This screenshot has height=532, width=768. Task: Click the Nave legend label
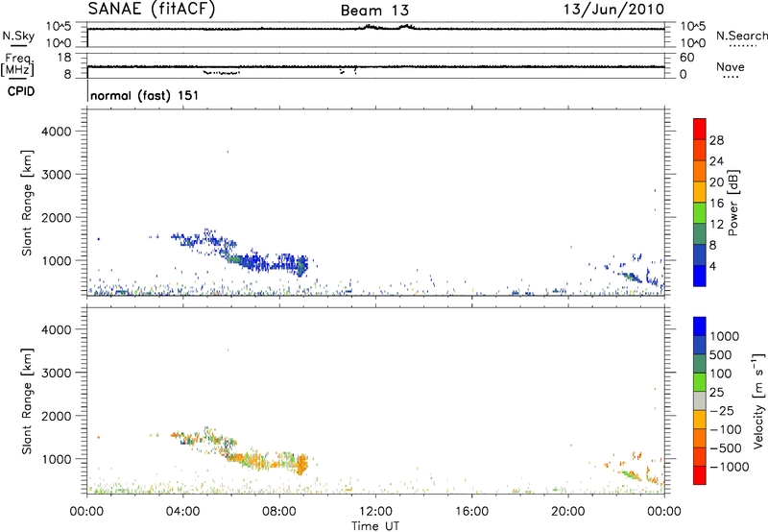(731, 66)
